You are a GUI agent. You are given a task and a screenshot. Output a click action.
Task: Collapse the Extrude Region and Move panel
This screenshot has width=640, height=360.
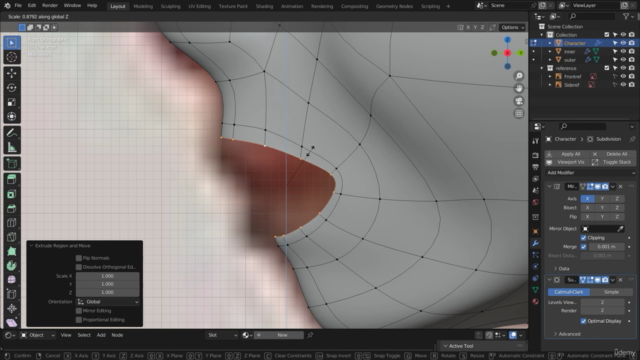[31, 246]
